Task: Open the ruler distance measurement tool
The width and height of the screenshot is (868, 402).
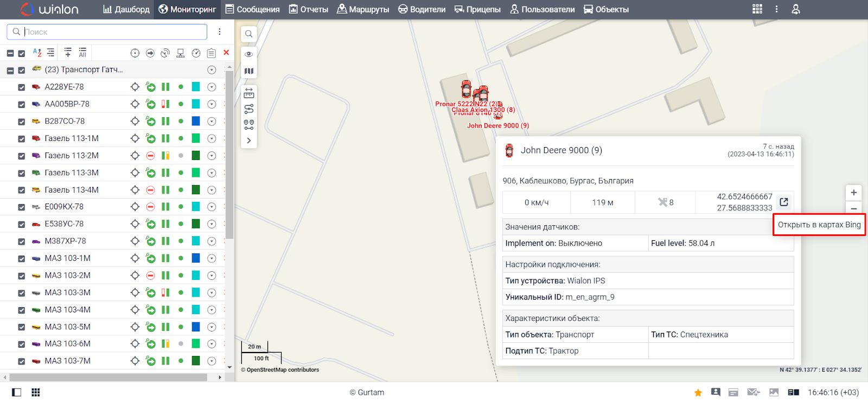Action: pos(248,93)
